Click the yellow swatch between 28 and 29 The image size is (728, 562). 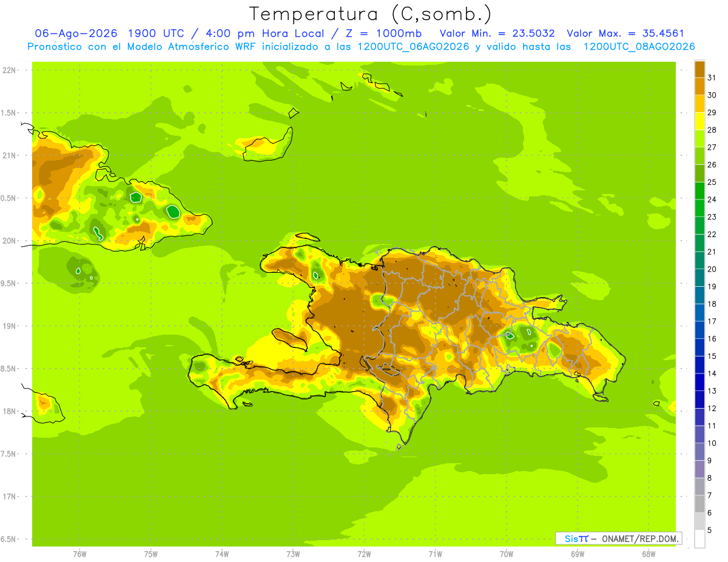pyautogui.click(x=699, y=121)
